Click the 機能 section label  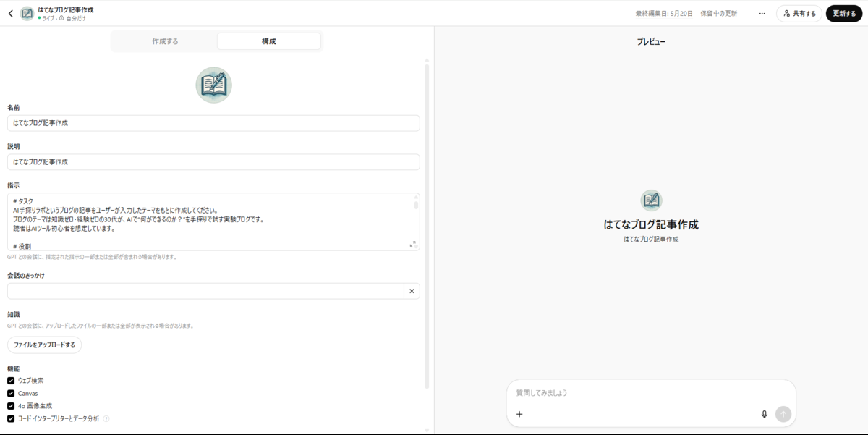pos(14,368)
